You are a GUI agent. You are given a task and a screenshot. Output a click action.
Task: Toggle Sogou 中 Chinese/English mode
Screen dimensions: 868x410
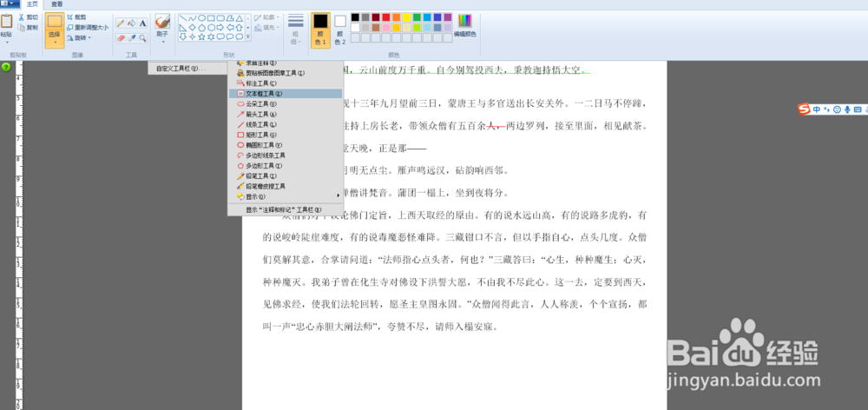coord(817,109)
